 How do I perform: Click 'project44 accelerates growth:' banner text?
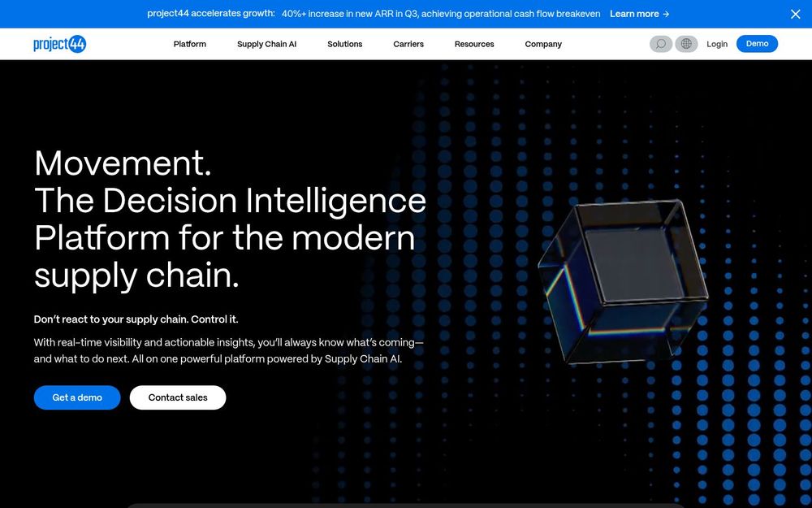(211, 14)
